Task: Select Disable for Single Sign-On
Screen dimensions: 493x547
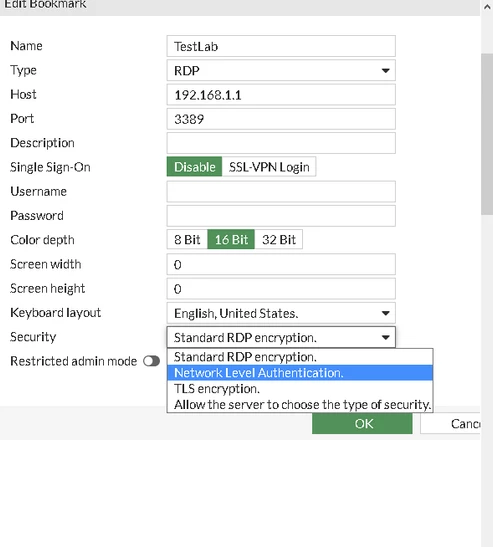Action: 194,167
